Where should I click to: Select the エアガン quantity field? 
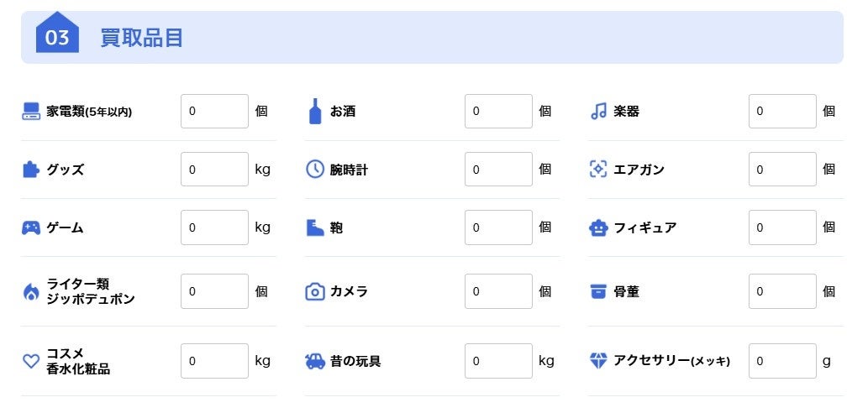point(782,170)
